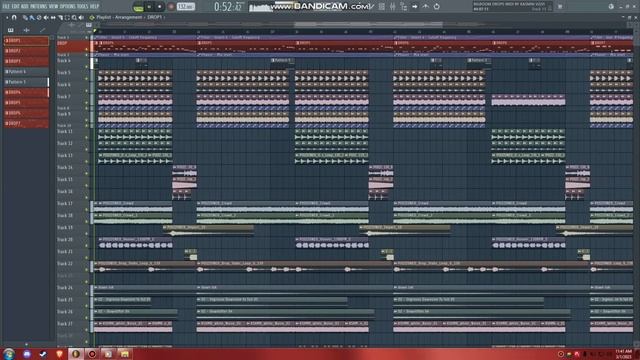Open the FILE menu
The height and width of the screenshot is (360, 640).
6,7
